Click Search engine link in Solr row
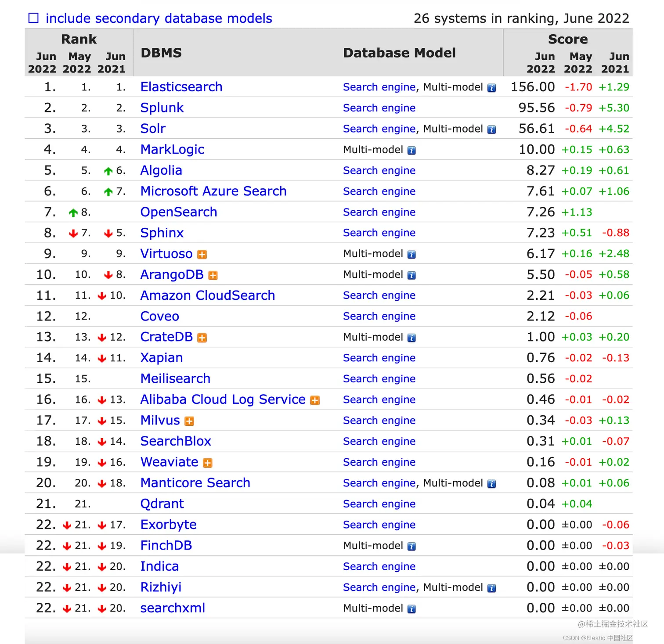Screen dimensions: 664x644 [379, 129]
